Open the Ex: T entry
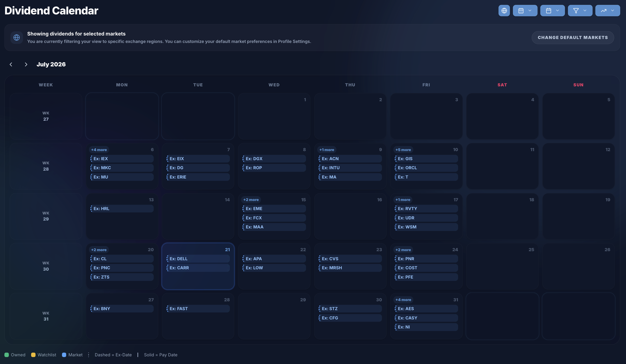 [426, 177]
